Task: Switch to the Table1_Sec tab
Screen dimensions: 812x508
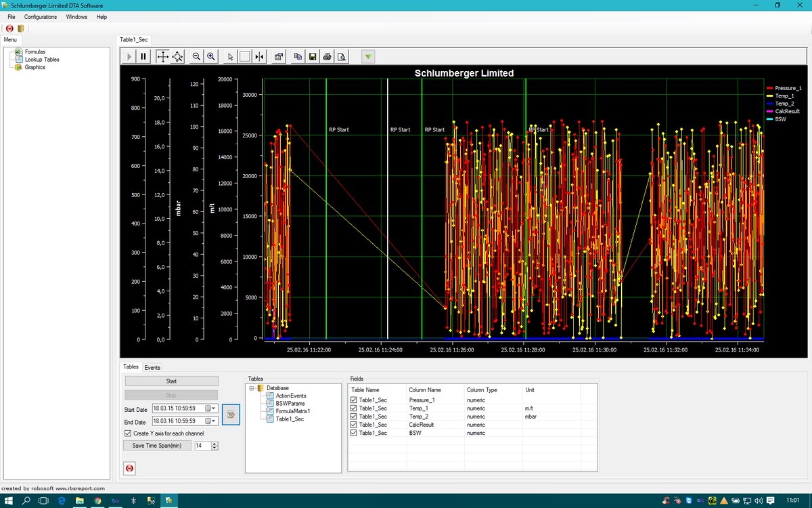Action: click(x=134, y=40)
